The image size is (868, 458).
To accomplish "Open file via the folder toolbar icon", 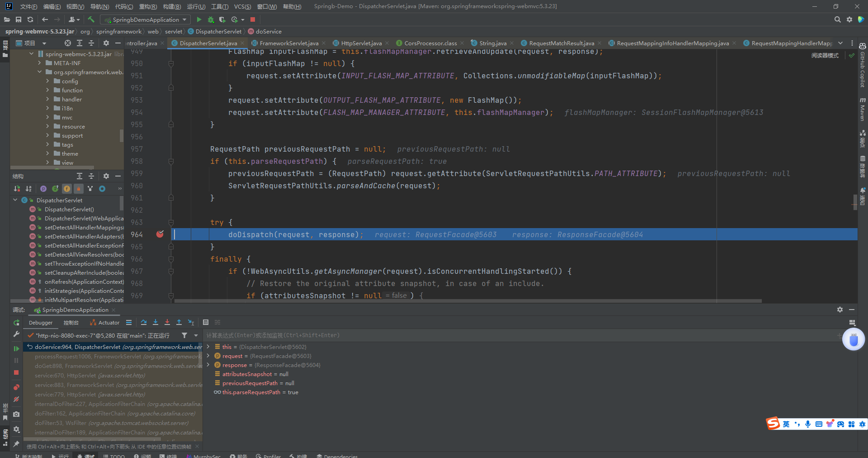I will [x=7, y=19].
